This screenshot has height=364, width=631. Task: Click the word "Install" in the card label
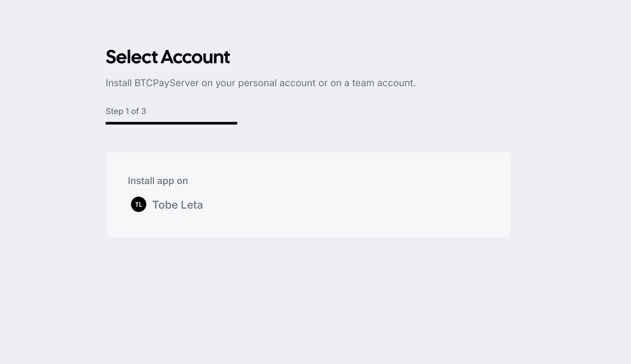[x=141, y=181]
